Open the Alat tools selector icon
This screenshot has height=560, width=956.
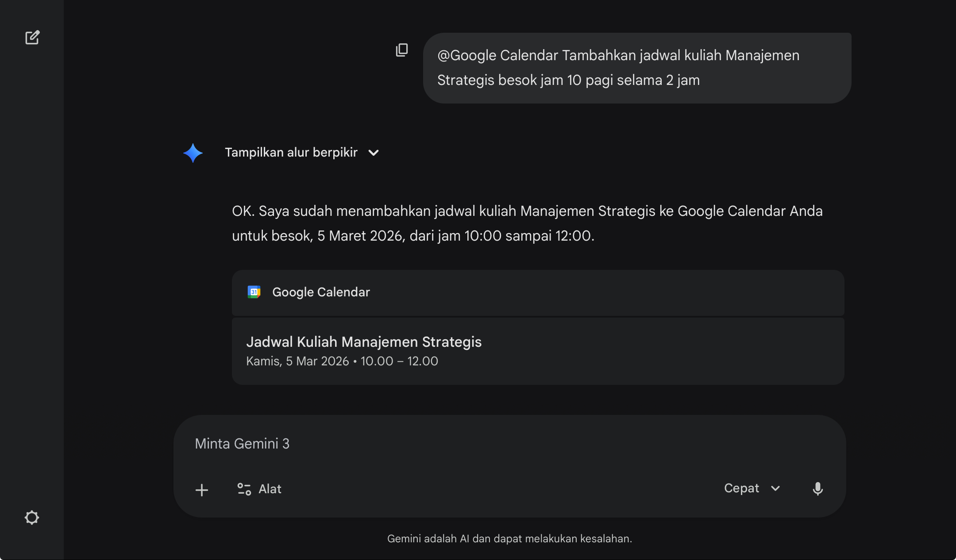pos(244,489)
